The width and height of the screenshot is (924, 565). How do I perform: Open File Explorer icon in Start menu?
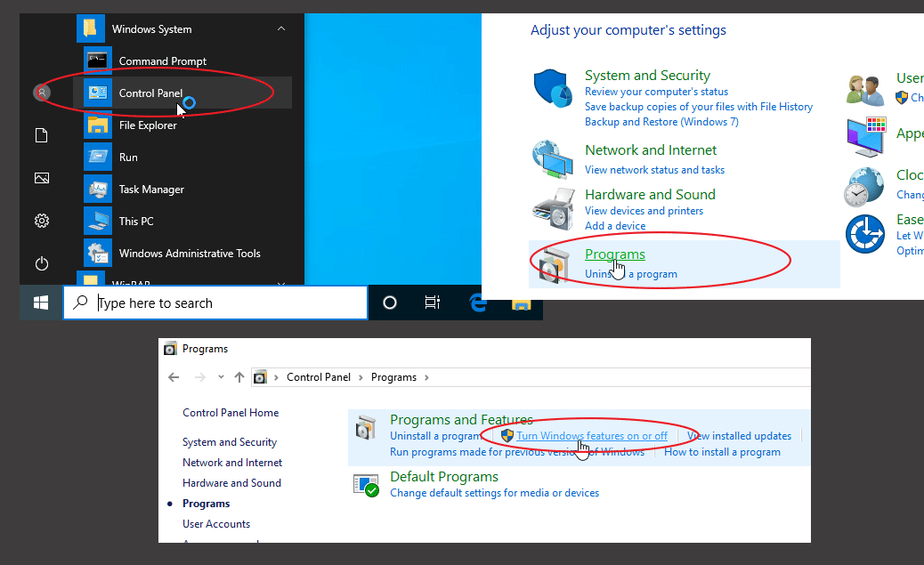click(x=98, y=125)
